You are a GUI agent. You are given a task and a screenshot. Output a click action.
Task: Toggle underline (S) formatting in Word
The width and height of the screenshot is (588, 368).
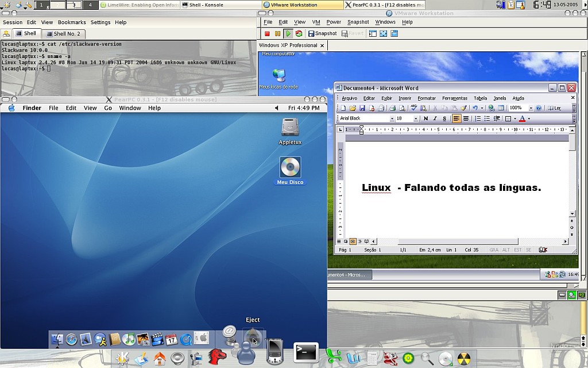444,118
